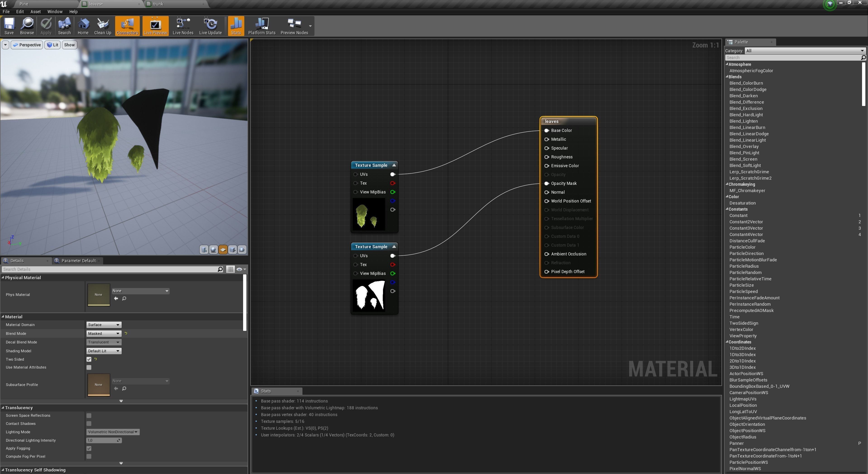
Task: Open the Palette Category dropdown
Action: [804, 51]
